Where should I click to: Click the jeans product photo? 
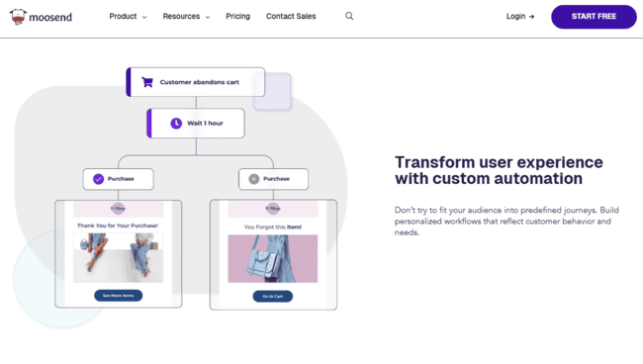(118, 258)
